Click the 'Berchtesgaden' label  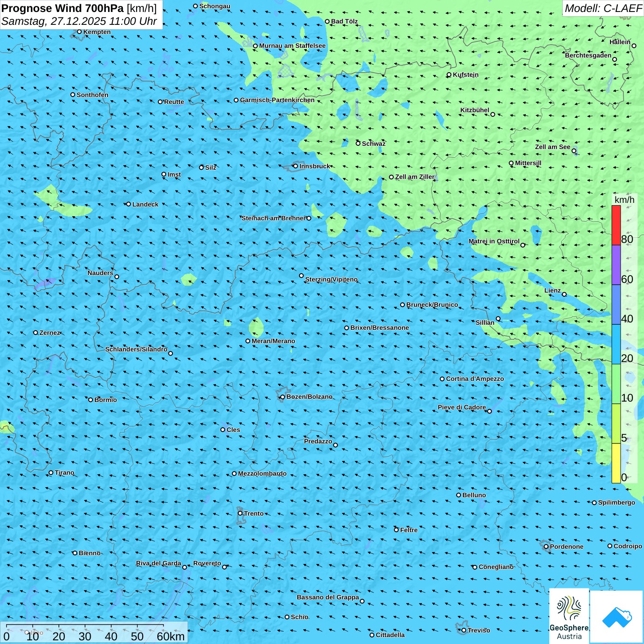click(588, 55)
